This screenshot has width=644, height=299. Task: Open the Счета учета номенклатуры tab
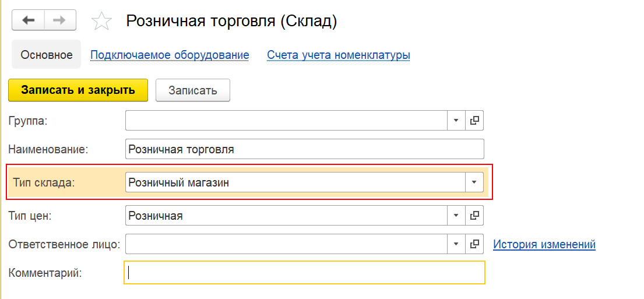point(339,55)
